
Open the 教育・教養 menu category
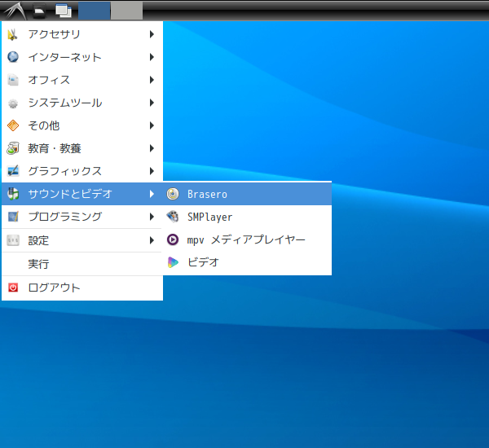(x=82, y=148)
